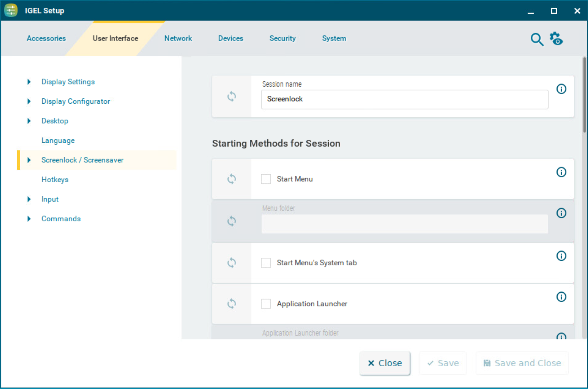Image resolution: width=588 pixels, height=389 pixels.
Task: Tick the Start Menu's System tab checkbox
Action: 266,263
